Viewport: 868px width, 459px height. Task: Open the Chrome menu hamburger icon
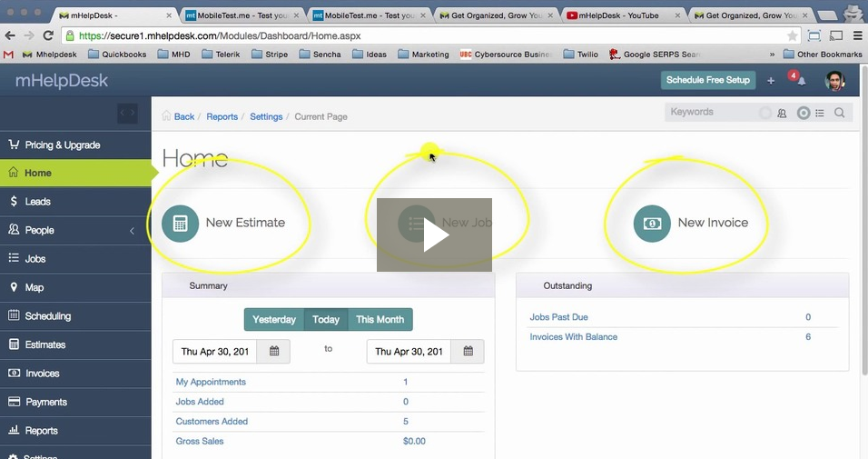tap(857, 35)
